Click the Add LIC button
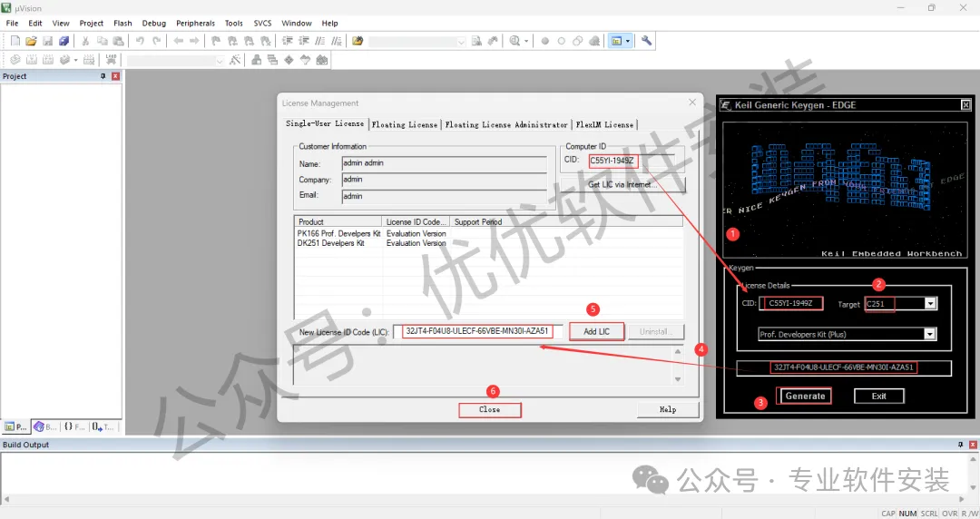The width and height of the screenshot is (980, 519). 596,331
